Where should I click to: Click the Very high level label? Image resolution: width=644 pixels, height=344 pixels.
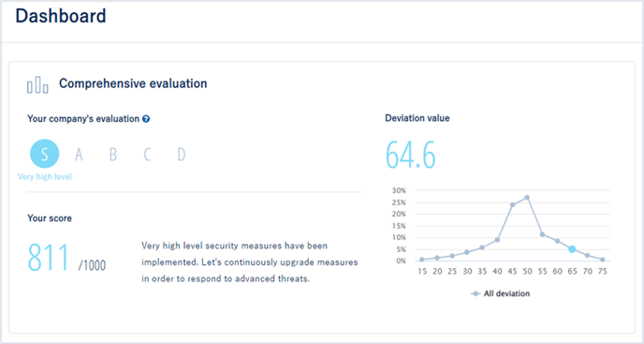coord(45,176)
